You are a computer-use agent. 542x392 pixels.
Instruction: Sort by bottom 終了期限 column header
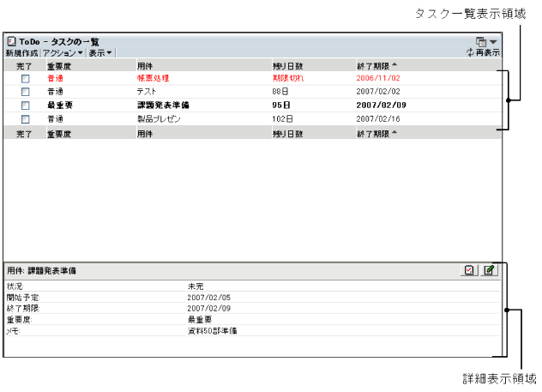click(x=373, y=134)
